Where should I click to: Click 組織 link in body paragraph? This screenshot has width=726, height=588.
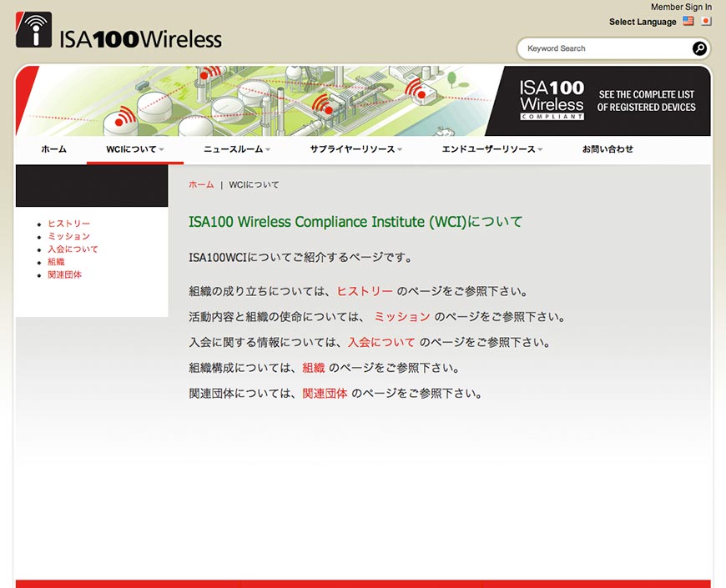314,368
